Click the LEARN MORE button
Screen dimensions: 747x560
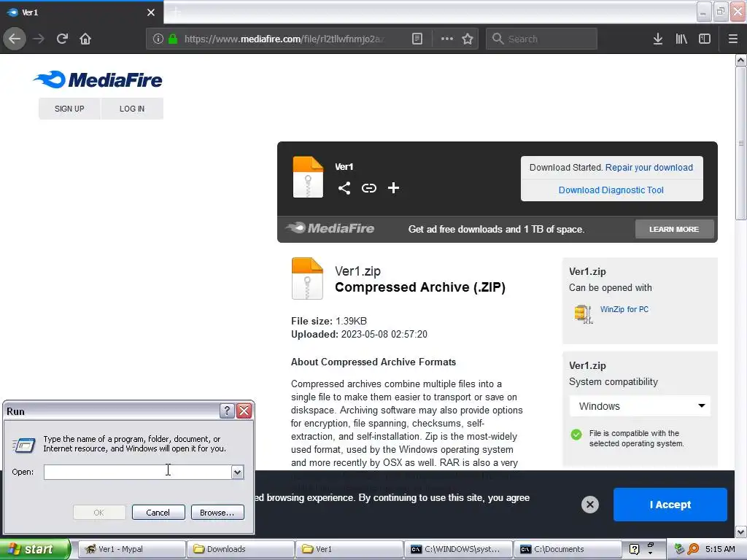(x=674, y=229)
